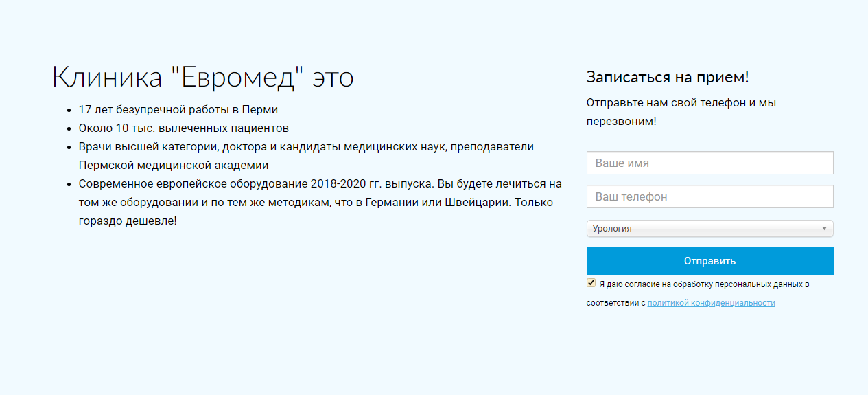Click the "Ваше имя" input field
Image resolution: width=868 pixels, height=395 pixels.
click(x=709, y=163)
